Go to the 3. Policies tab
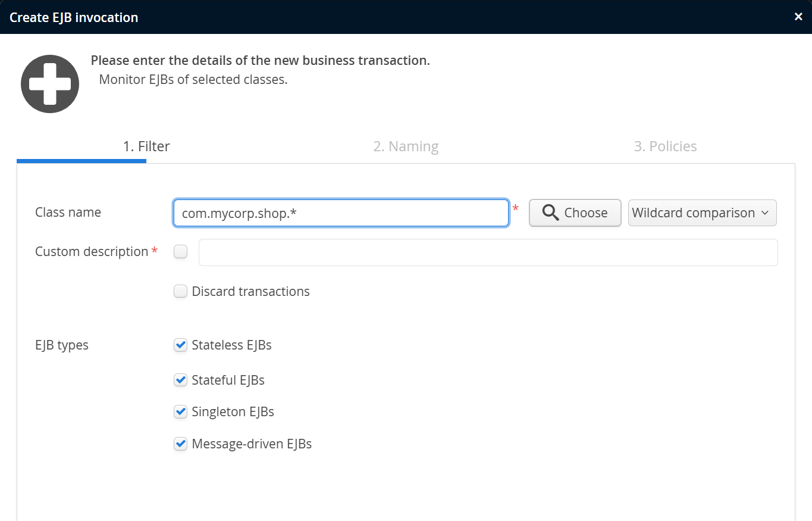Viewport: 812px width, 521px height. [x=665, y=146]
